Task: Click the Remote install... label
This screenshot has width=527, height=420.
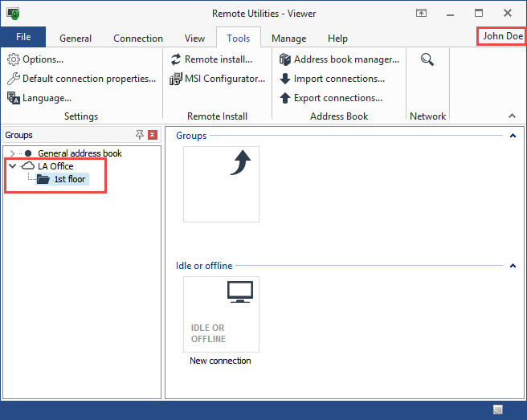Action: click(x=219, y=59)
